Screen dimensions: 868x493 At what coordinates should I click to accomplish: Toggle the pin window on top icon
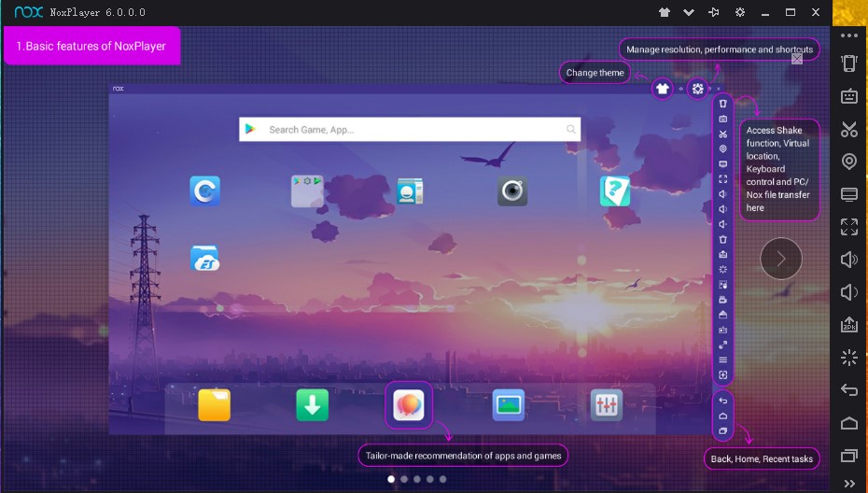pos(714,13)
